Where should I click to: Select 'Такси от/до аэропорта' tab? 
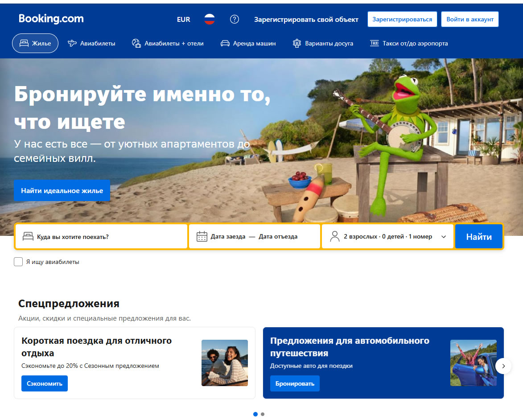pyautogui.click(x=409, y=43)
